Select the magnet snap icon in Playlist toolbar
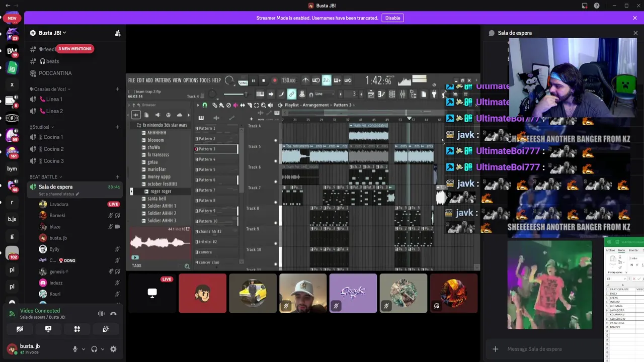The width and height of the screenshot is (644, 362). pyautogui.click(x=205, y=105)
